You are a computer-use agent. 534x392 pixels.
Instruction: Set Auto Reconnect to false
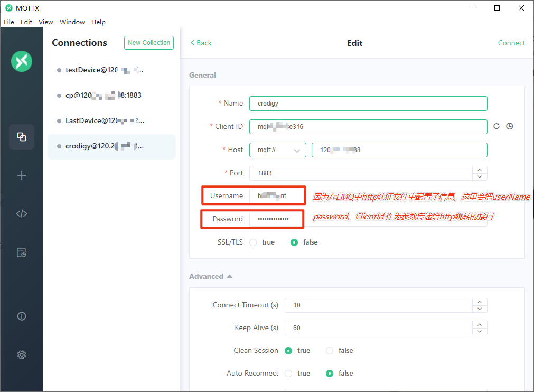click(x=330, y=374)
